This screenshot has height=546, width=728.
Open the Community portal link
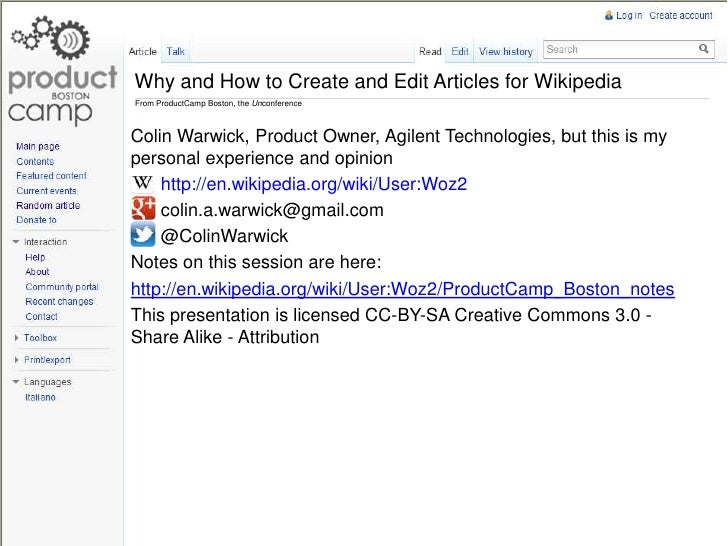pyautogui.click(x=62, y=287)
